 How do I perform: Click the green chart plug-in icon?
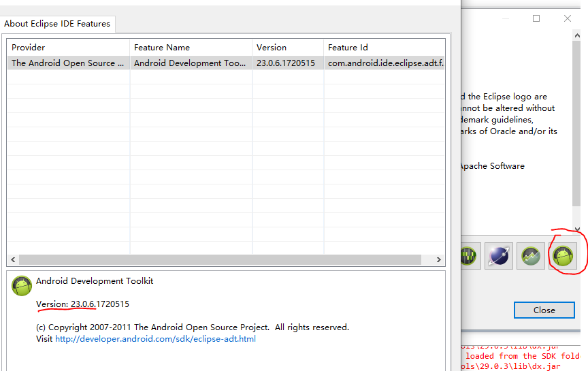pyautogui.click(x=531, y=256)
